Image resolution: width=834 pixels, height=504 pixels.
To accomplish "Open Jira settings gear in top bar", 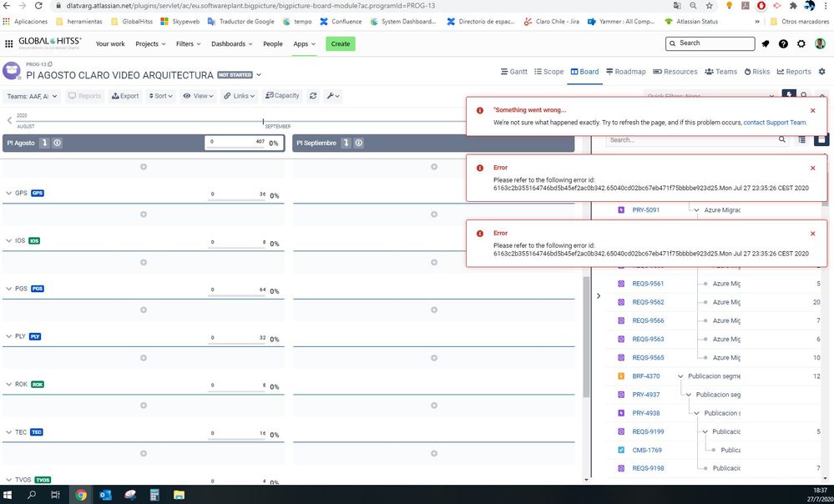I will tap(801, 43).
